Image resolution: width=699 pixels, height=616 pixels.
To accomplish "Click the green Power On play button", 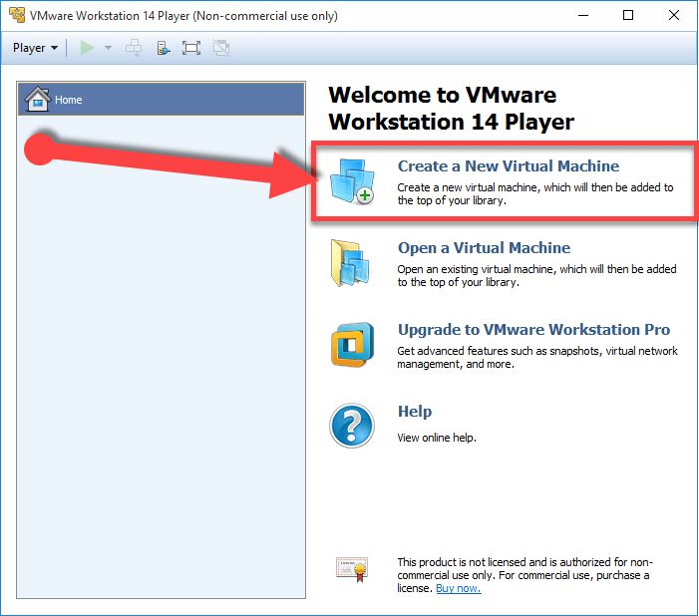I will (x=88, y=48).
